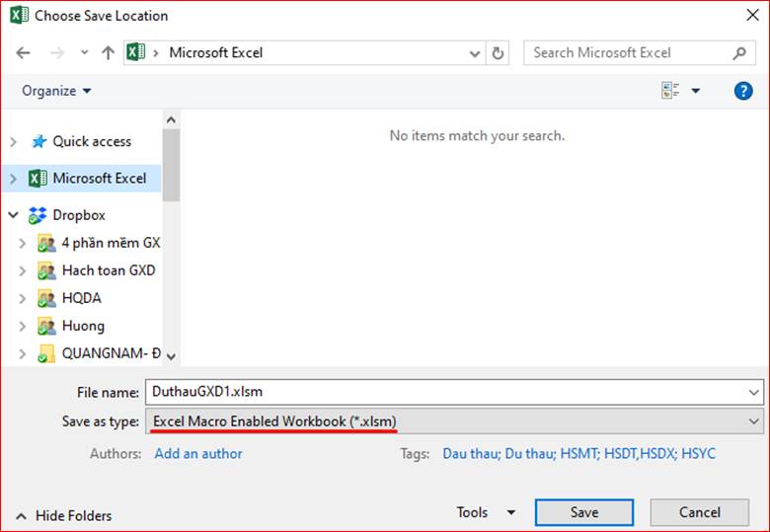Click the Up one level arrow
This screenshot has width=770, height=532.
(x=108, y=53)
